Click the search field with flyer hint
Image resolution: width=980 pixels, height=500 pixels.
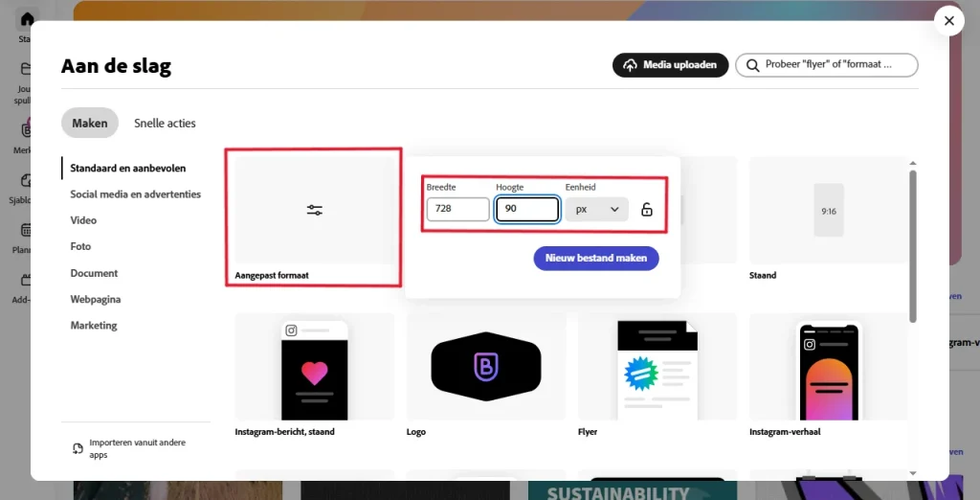pos(827,65)
